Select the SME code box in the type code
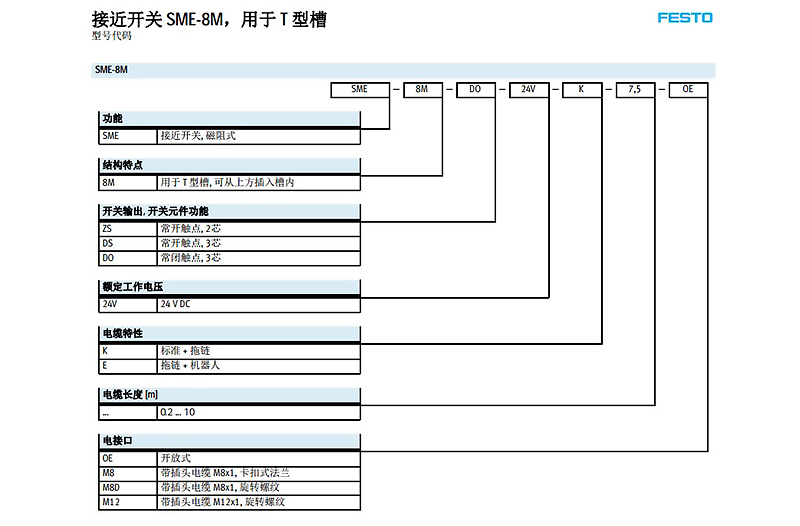The height and width of the screenshot is (526, 800). tap(360, 89)
